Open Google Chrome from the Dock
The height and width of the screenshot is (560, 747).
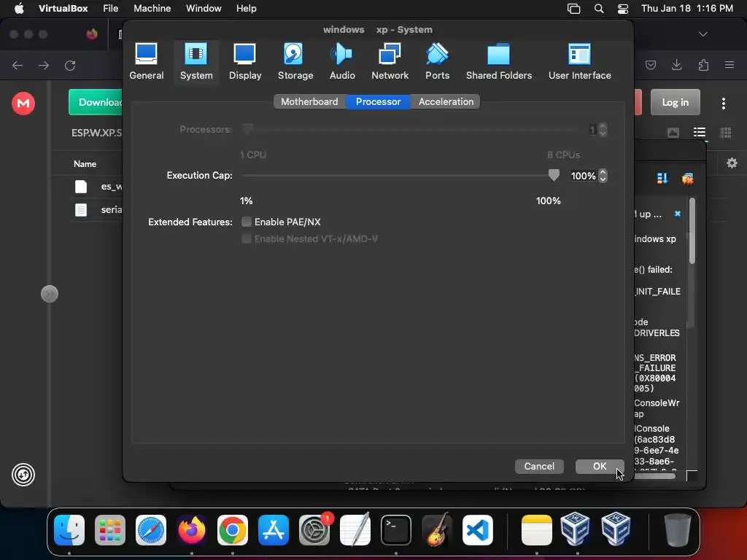point(233,529)
